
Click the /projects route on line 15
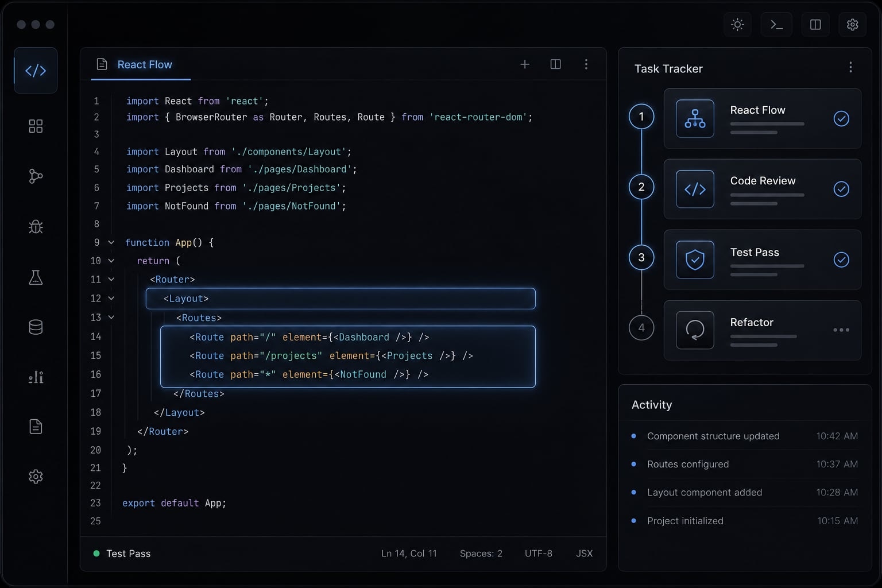pos(331,356)
